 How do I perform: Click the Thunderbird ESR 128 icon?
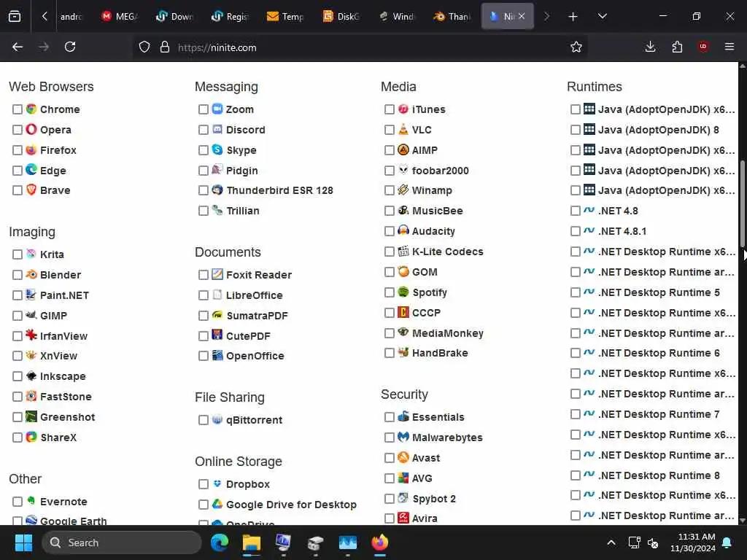(217, 190)
